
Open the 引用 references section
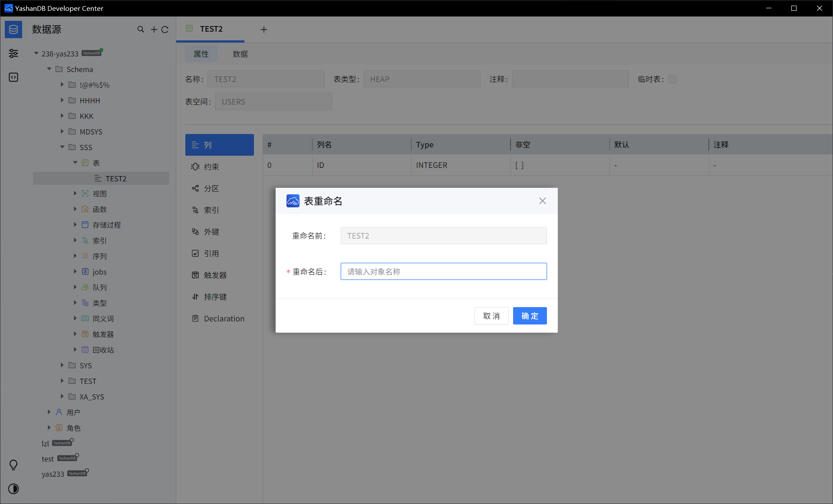(x=220, y=253)
